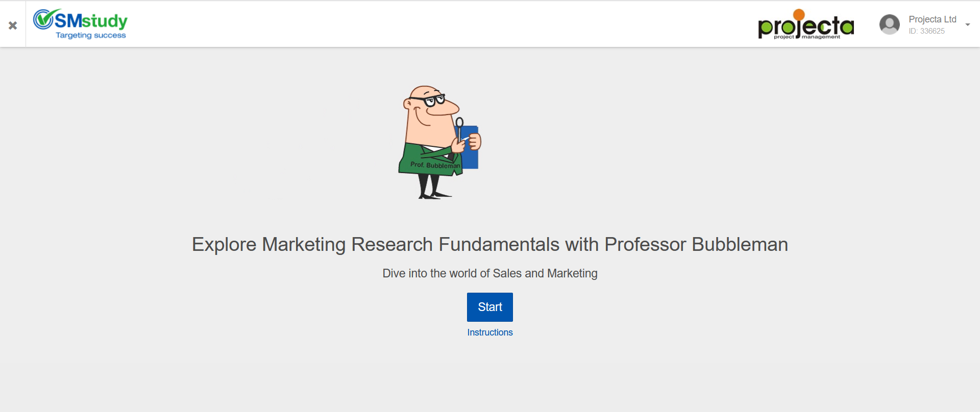Click the SMstudy logo text
The width and height of the screenshot is (980, 412).
[91, 21]
